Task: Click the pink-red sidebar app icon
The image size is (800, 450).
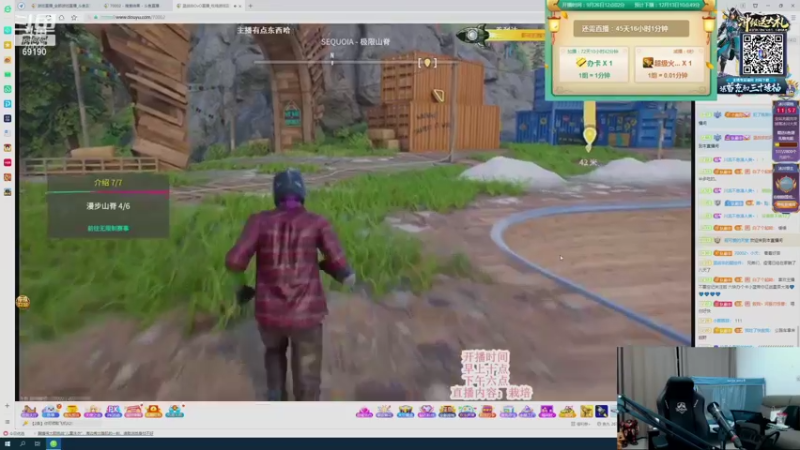Action: tap(8, 162)
